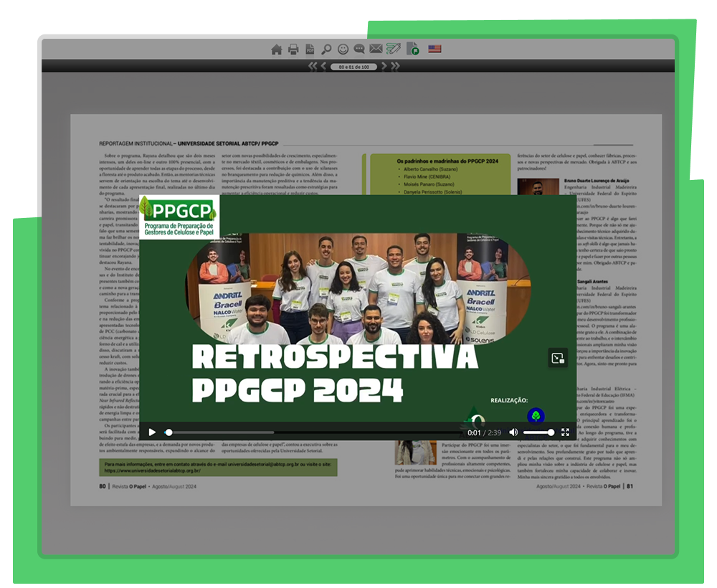Image resolution: width=717 pixels, height=588 pixels.
Task: Click the list item Danyela Perissotto (Solenis)
Action: click(432, 192)
